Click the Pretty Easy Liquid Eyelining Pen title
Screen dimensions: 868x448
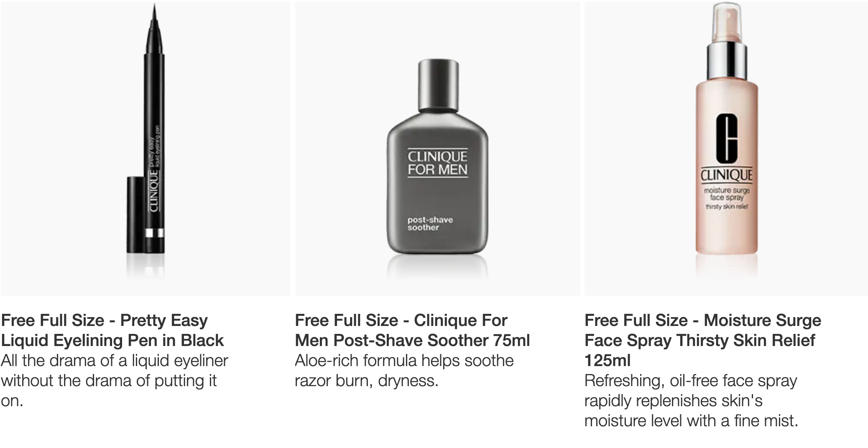pyautogui.click(x=112, y=330)
